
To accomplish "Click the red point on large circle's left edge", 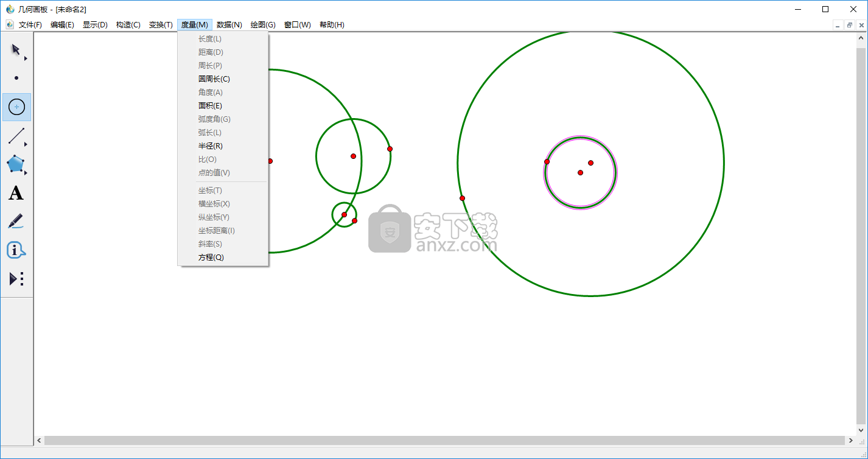I will pyautogui.click(x=462, y=198).
